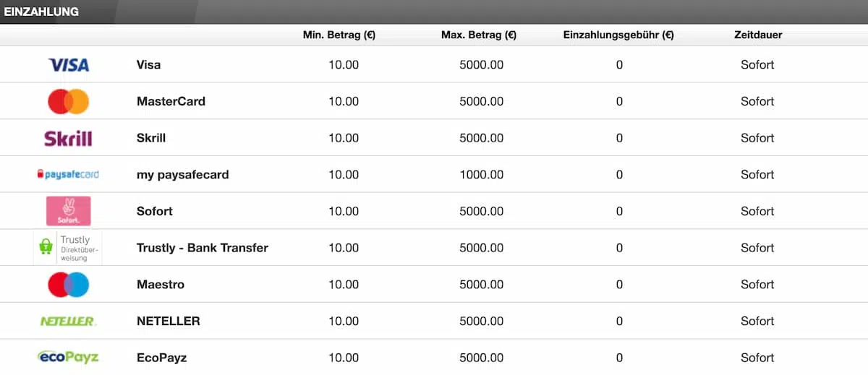This screenshot has height=375, width=868.
Task: Click the Visa logo icon
Action: click(x=69, y=65)
